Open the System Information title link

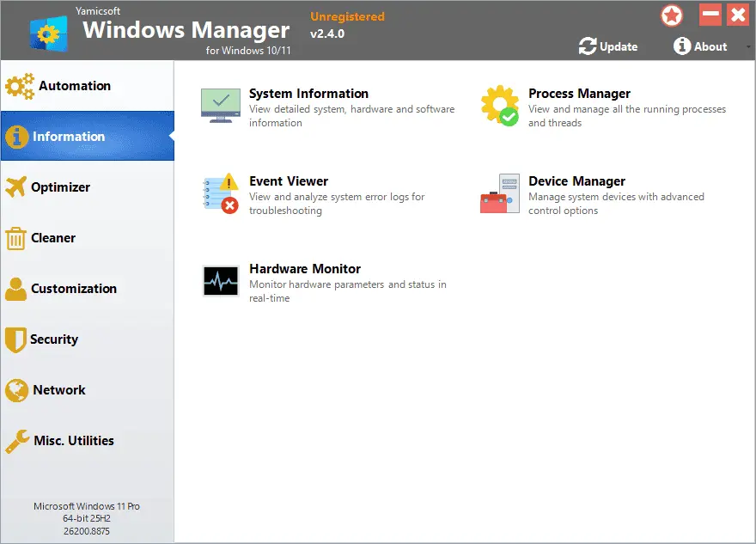(308, 94)
